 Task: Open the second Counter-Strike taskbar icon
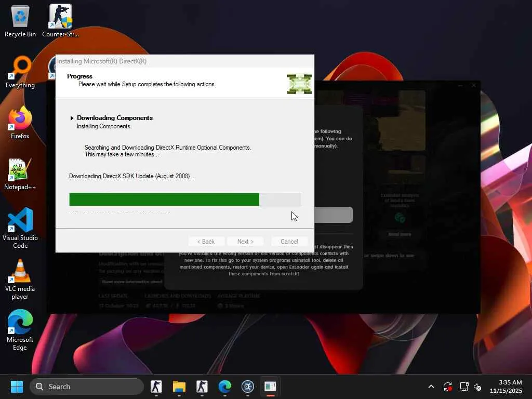coord(202,387)
